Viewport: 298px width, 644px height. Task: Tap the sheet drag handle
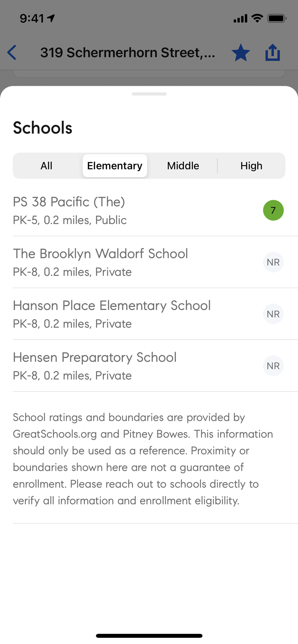click(149, 94)
